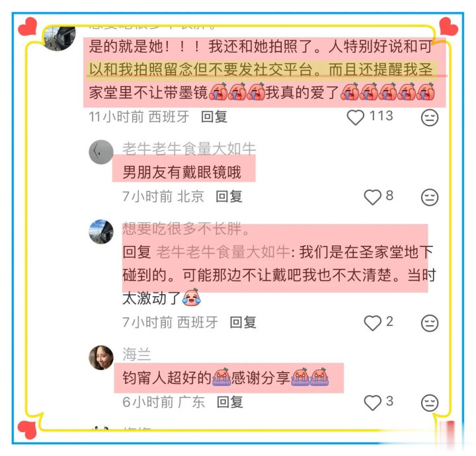
Task: Open the username 想要吃很多不长胖。
Action: pyautogui.click(x=186, y=229)
